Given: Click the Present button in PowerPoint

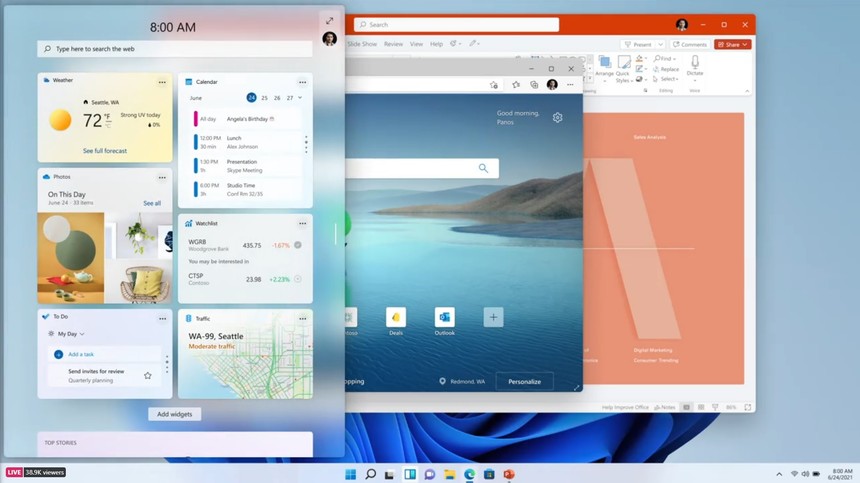Looking at the screenshot, I should coord(638,44).
